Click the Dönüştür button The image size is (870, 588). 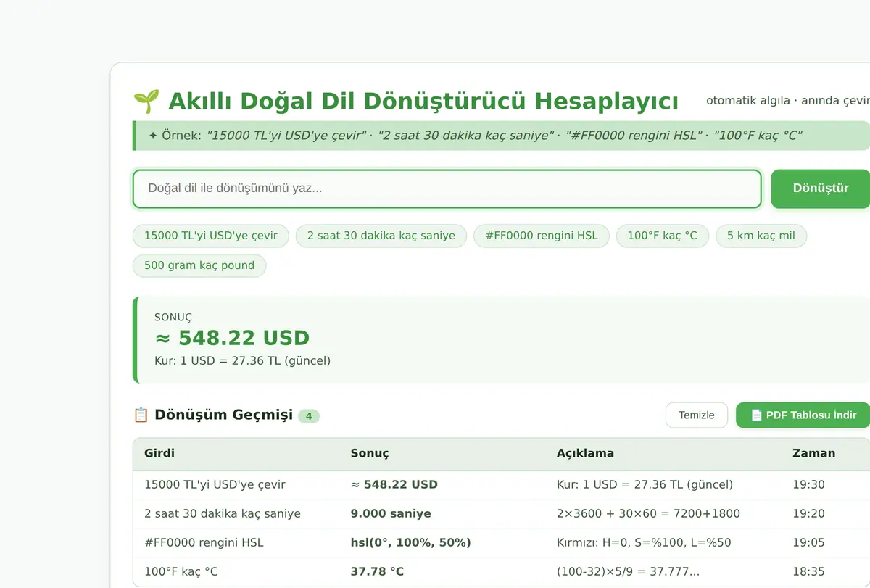point(821,189)
